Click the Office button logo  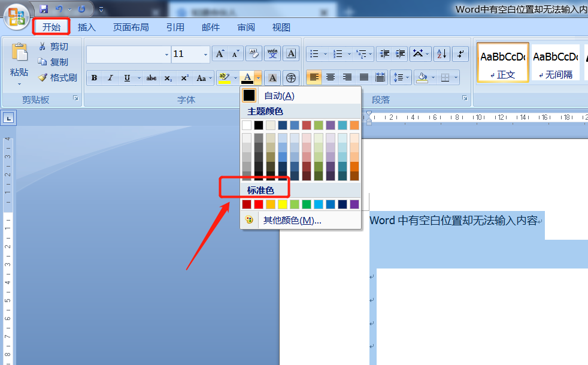(17, 17)
